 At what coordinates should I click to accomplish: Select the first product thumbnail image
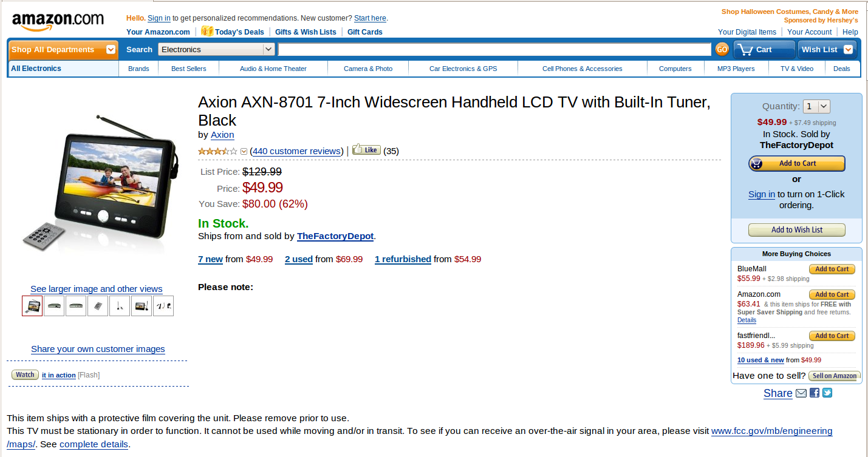click(x=32, y=306)
